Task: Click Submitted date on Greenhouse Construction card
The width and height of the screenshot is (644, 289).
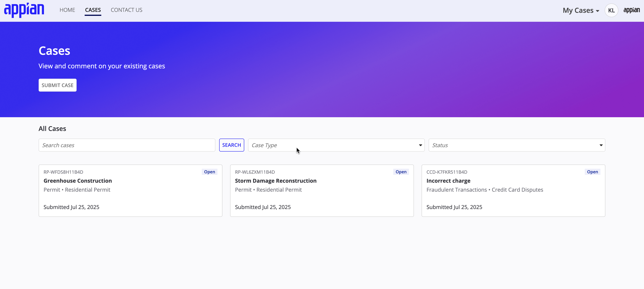Action: 71,207
